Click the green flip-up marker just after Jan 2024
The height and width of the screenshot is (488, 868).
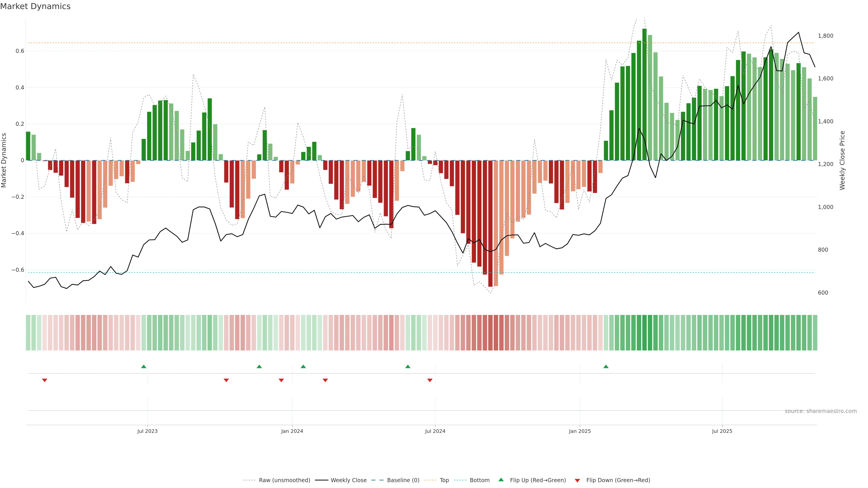(x=303, y=366)
